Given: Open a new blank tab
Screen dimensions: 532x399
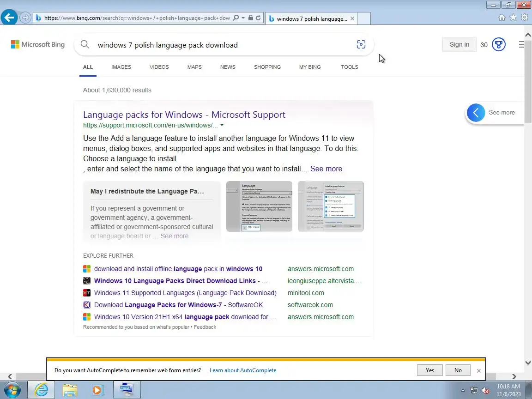Looking at the screenshot, I should (x=364, y=18).
